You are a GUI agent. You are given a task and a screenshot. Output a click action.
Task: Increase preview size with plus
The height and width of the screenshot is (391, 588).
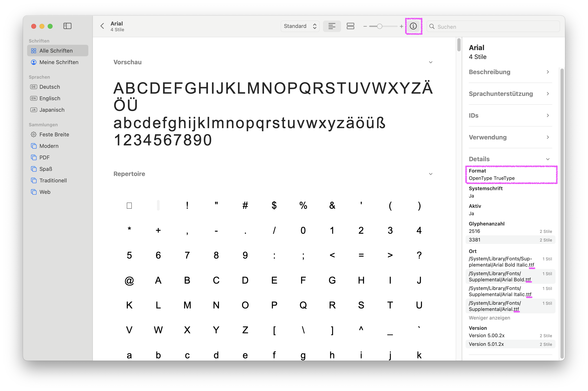401,26
